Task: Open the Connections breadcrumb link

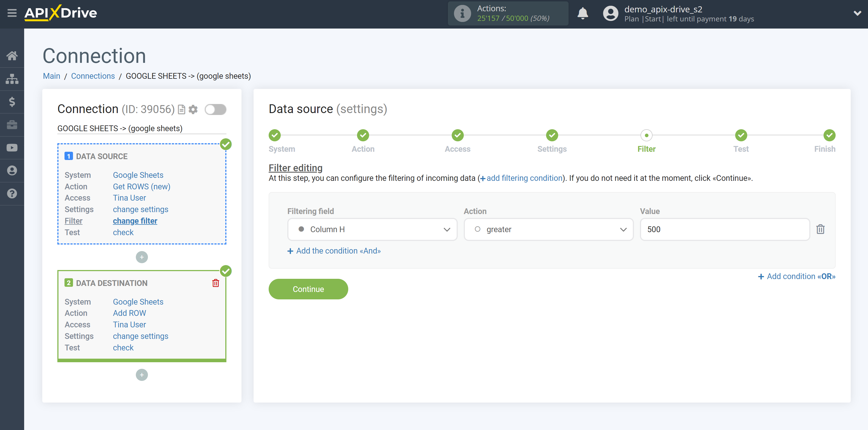Action: click(x=93, y=76)
